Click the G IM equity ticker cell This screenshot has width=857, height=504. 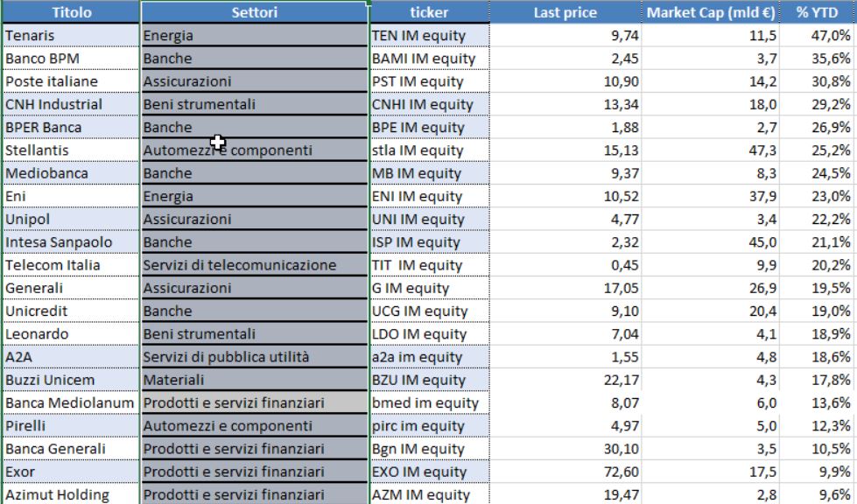click(430, 288)
